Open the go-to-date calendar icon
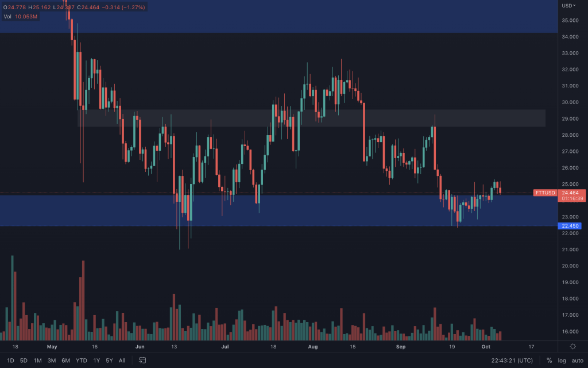 coord(142,361)
